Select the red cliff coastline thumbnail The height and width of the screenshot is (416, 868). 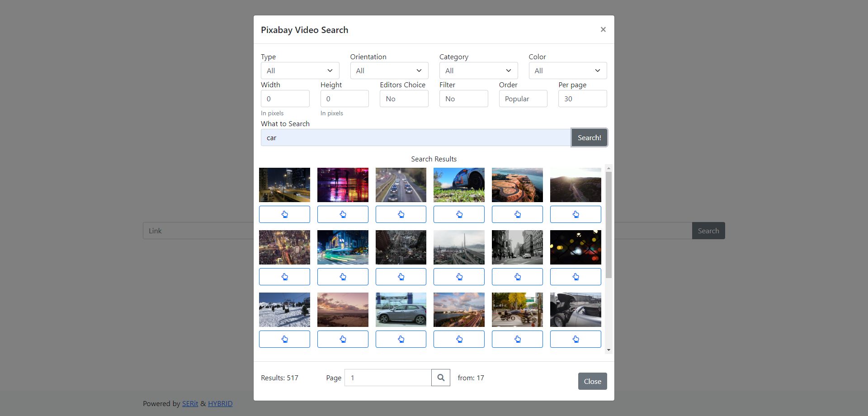click(517, 185)
